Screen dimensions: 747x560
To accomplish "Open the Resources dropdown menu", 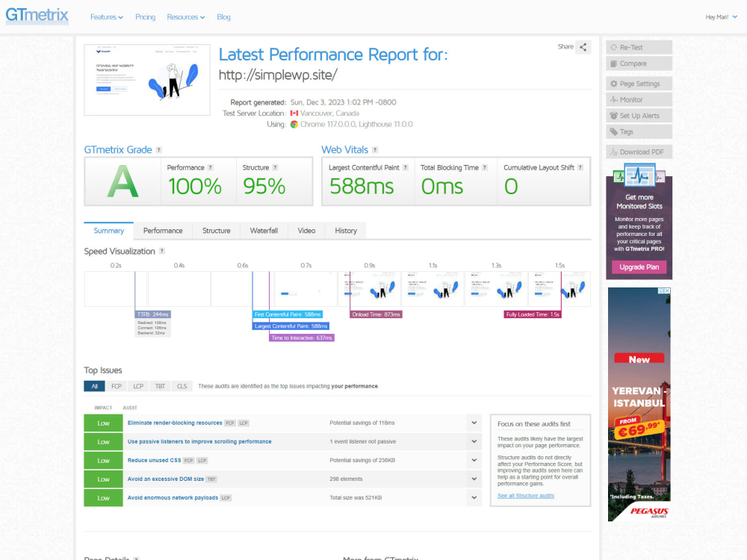I will click(x=186, y=17).
